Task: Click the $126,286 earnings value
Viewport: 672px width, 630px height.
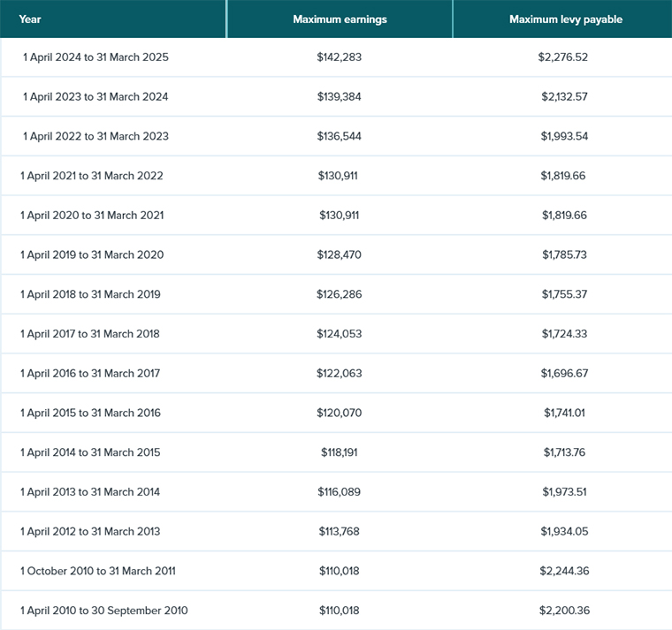Action: point(340,294)
